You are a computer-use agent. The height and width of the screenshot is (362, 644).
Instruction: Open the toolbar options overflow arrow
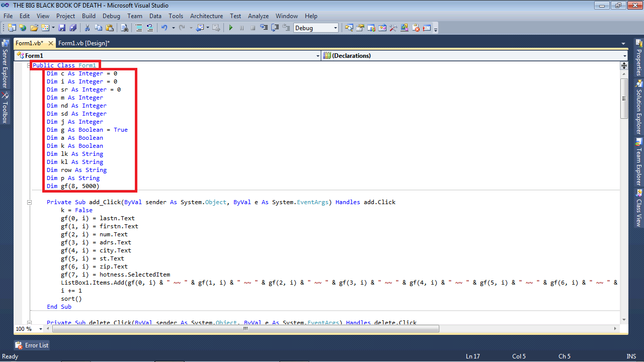coord(436,30)
